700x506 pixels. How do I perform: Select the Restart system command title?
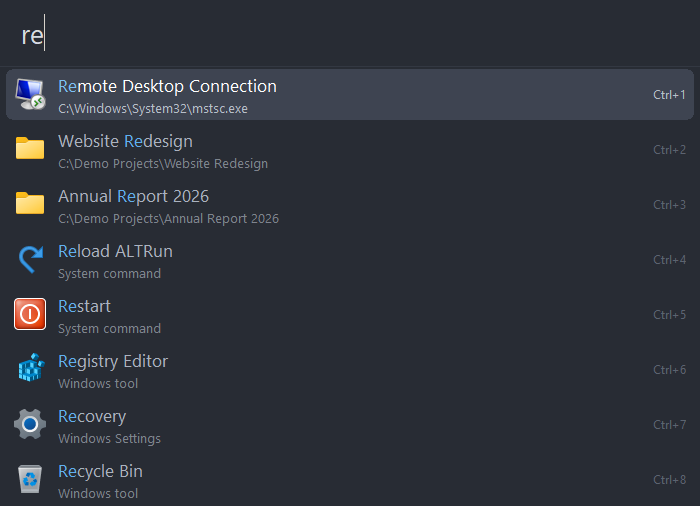pos(84,306)
